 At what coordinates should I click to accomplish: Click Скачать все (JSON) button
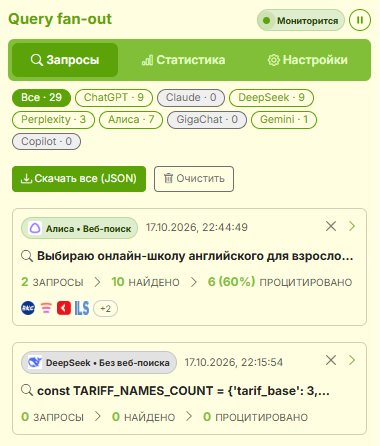tap(79, 179)
